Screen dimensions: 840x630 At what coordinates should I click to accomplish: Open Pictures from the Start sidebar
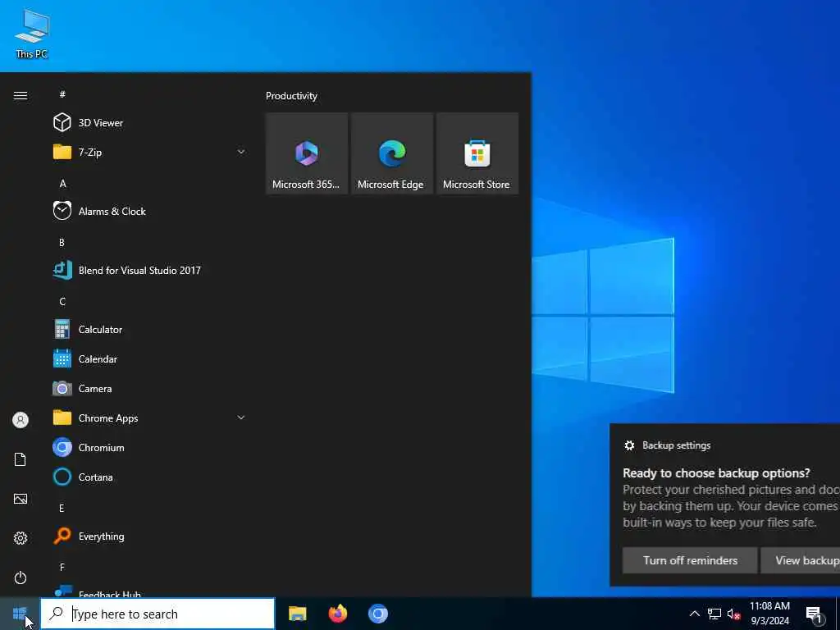pyautogui.click(x=21, y=499)
